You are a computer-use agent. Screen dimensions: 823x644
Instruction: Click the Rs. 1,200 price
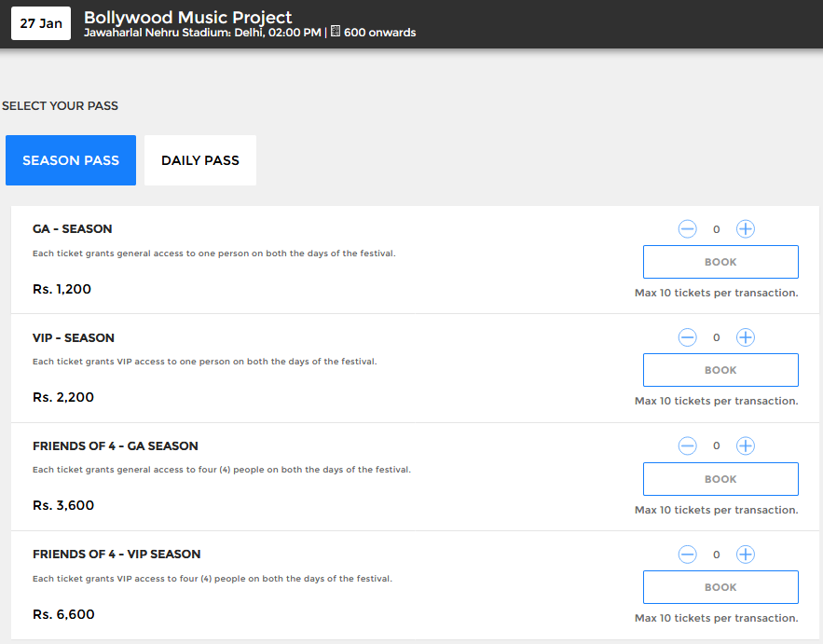point(62,289)
